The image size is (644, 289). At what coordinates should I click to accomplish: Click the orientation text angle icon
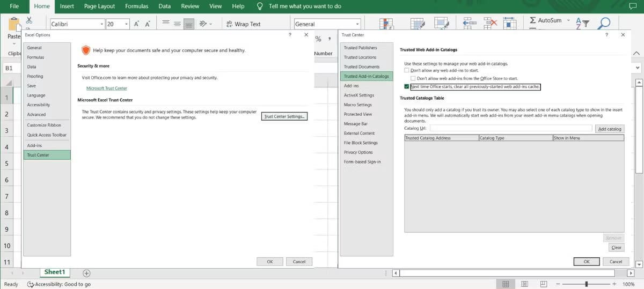pos(204,24)
